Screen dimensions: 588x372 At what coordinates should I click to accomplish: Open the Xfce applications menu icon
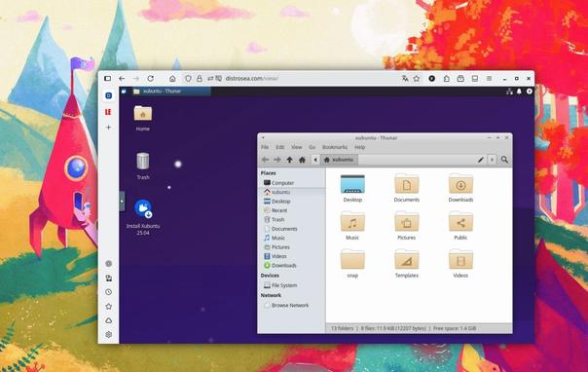[124, 92]
